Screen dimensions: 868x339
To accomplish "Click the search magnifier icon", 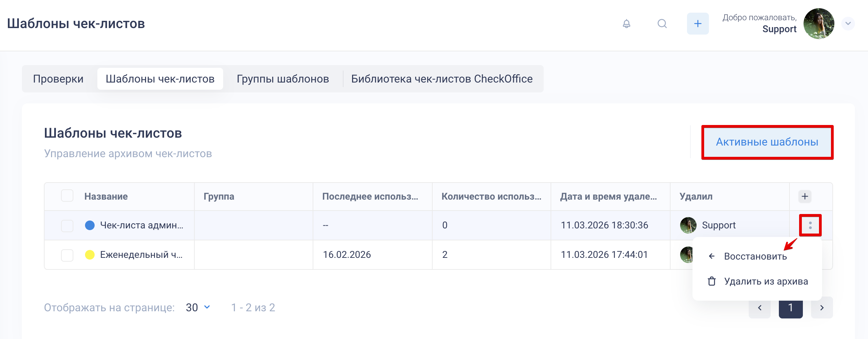I will click(662, 24).
